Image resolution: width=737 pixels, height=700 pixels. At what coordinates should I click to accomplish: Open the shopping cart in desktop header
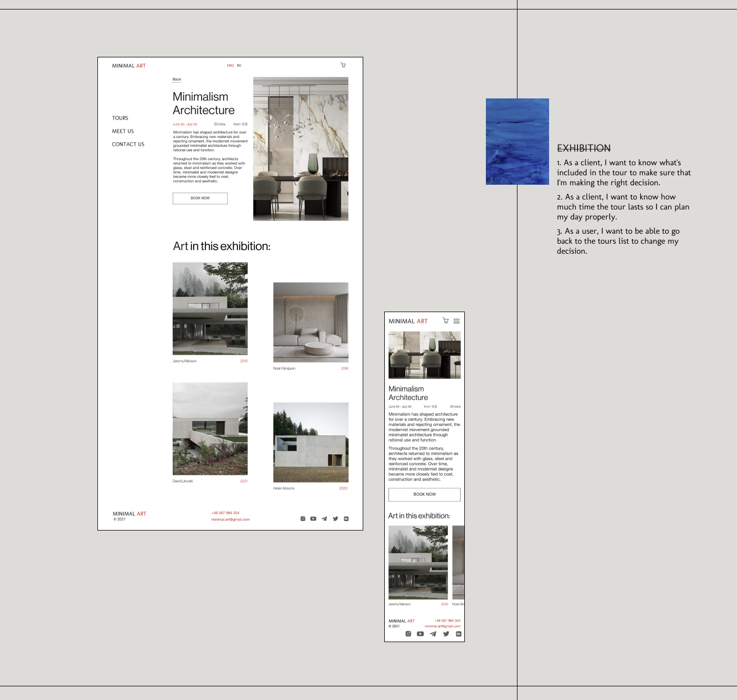(x=343, y=65)
